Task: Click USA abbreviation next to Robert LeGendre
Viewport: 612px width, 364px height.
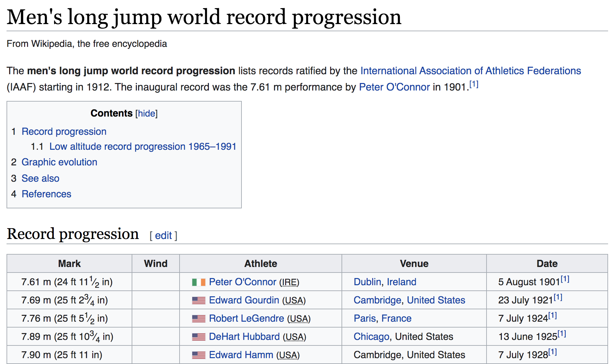Action: tap(299, 319)
